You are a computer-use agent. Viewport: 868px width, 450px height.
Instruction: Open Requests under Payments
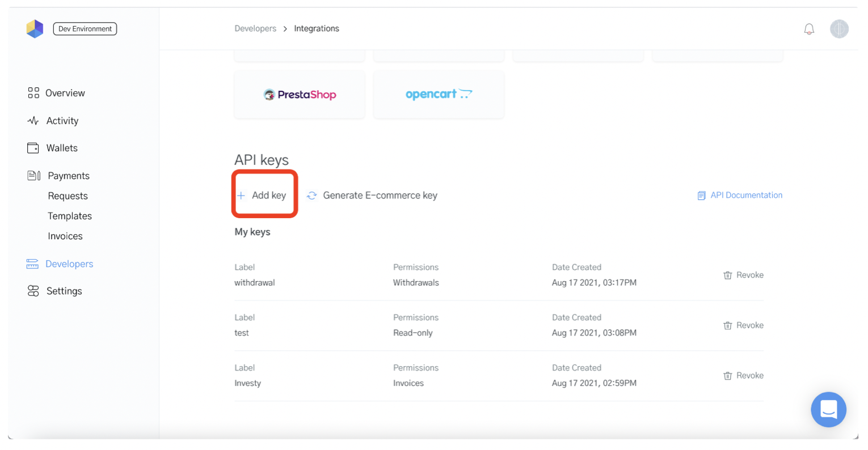68,196
